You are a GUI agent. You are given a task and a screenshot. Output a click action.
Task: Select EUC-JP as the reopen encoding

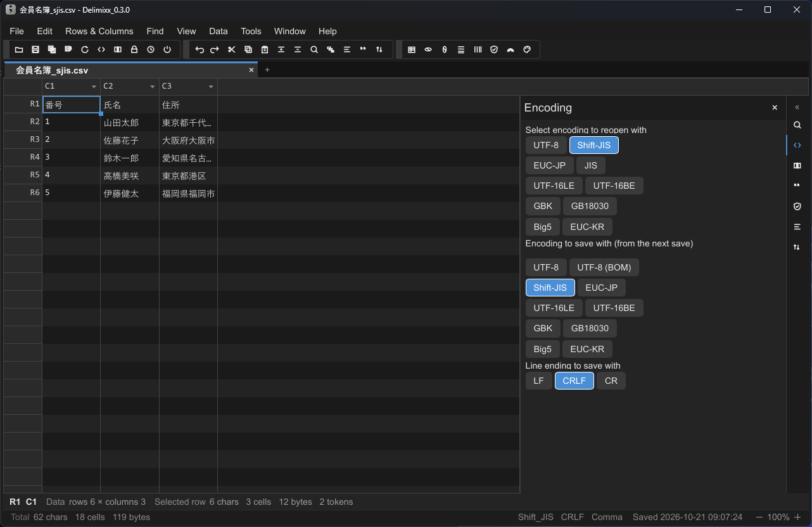pyautogui.click(x=550, y=165)
